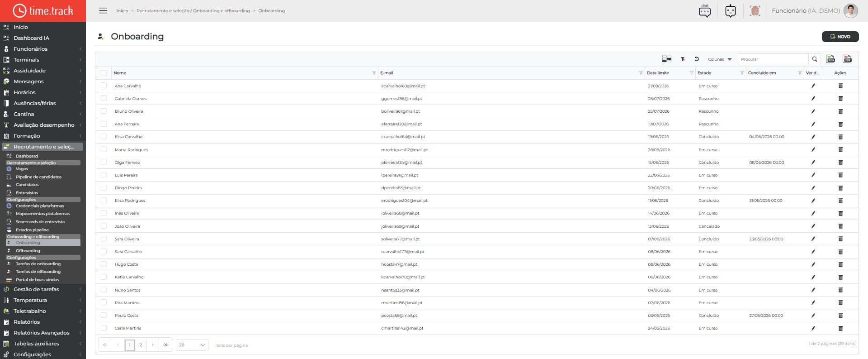Edit Ana Carvalho's onboarding with pencil icon
The width and height of the screenshot is (868, 359).
coord(813,86)
